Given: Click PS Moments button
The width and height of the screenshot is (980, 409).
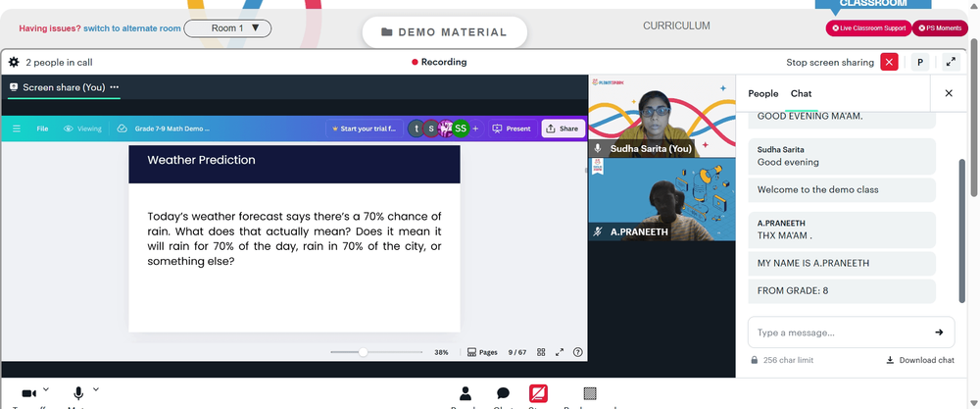Looking at the screenshot, I should click(x=940, y=28).
